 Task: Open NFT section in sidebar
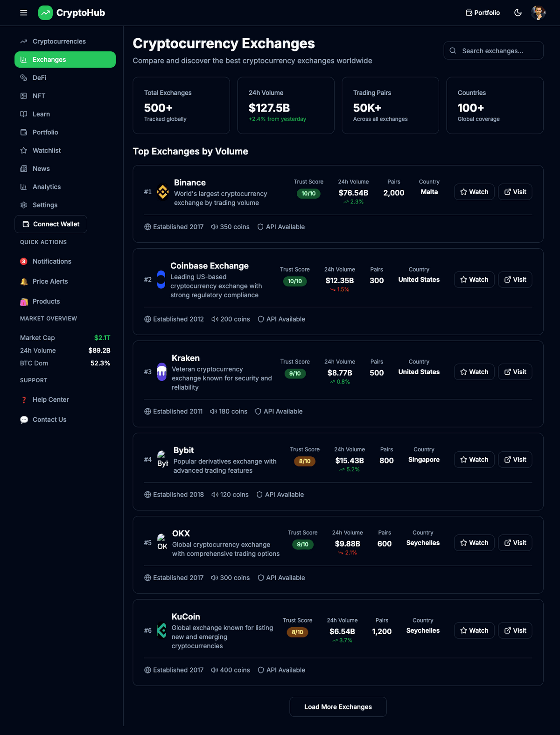(65, 96)
